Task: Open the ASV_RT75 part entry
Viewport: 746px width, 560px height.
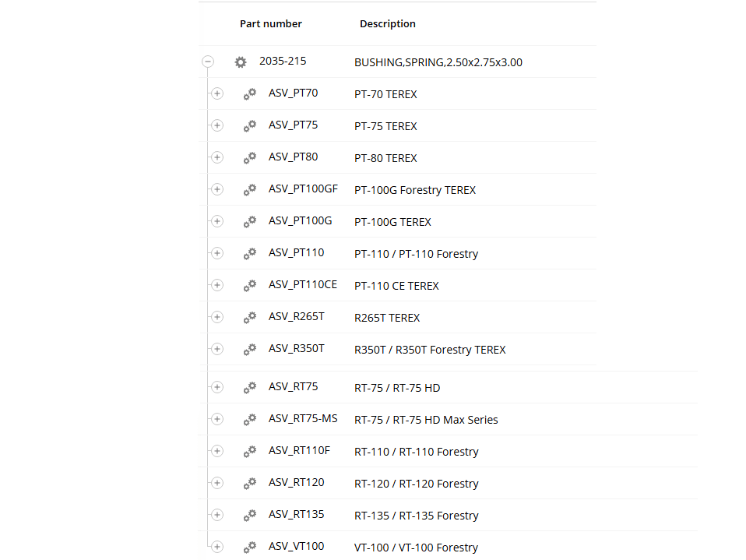Action: pyautogui.click(x=293, y=387)
